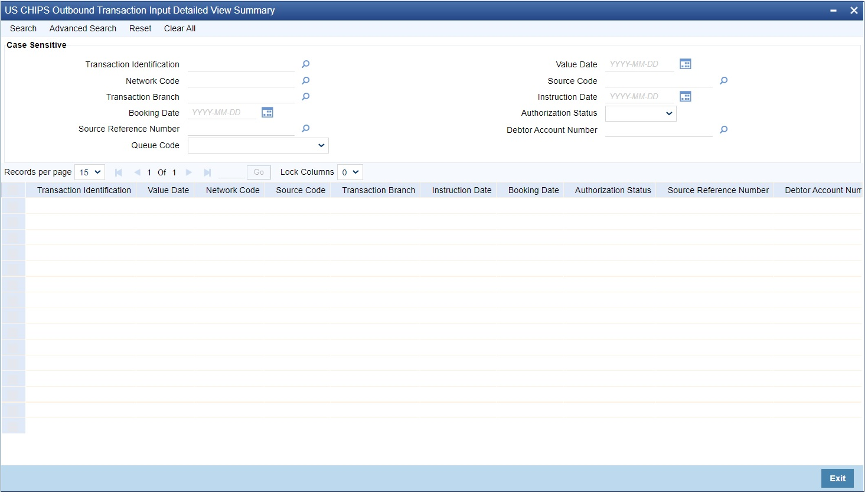Focus the Source Code input field
The image size is (868, 496).
(659, 81)
